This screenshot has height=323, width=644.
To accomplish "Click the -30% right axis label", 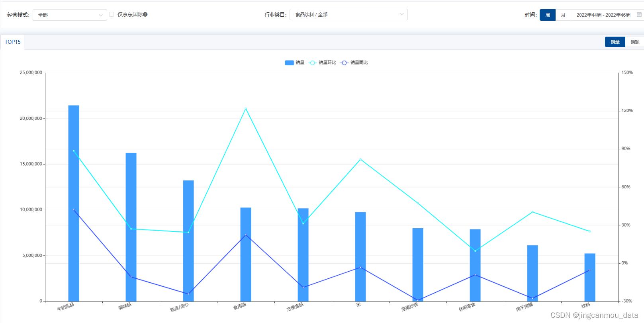I will [x=627, y=301].
